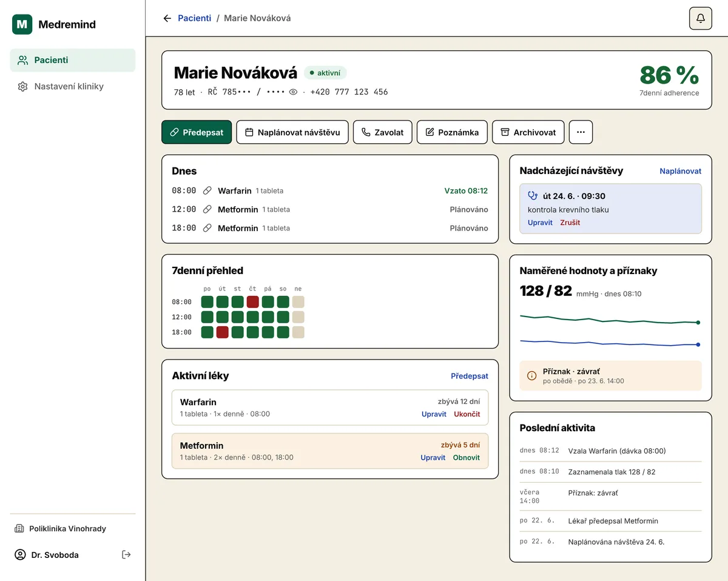
Task: Click the aktivní status badge
Action: (x=325, y=73)
